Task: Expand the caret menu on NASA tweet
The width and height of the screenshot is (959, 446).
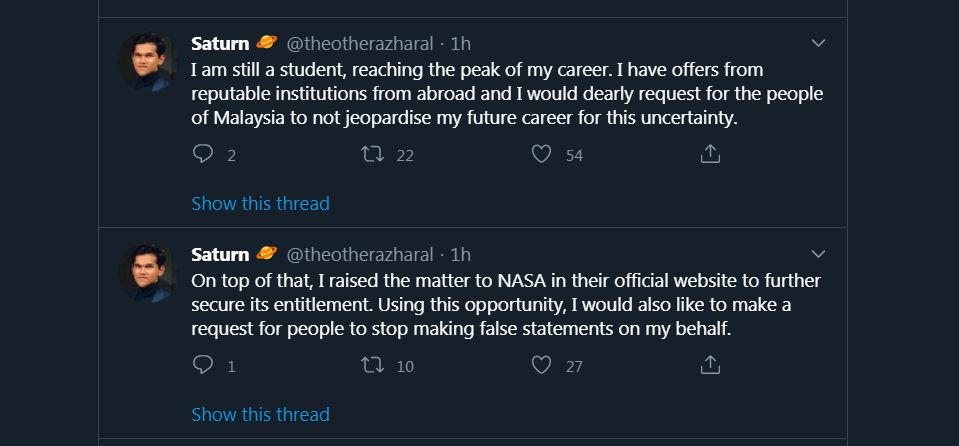Action: [x=818, y=254]
